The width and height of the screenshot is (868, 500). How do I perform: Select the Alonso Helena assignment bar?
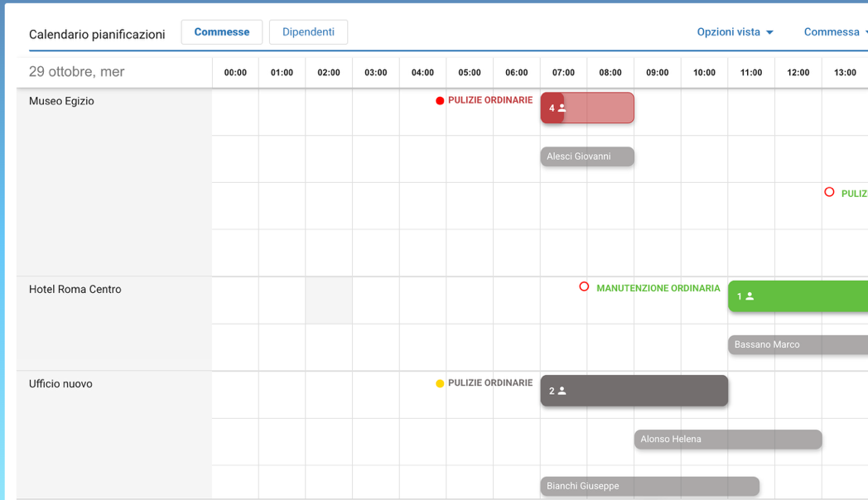click(x=727, y=440)
